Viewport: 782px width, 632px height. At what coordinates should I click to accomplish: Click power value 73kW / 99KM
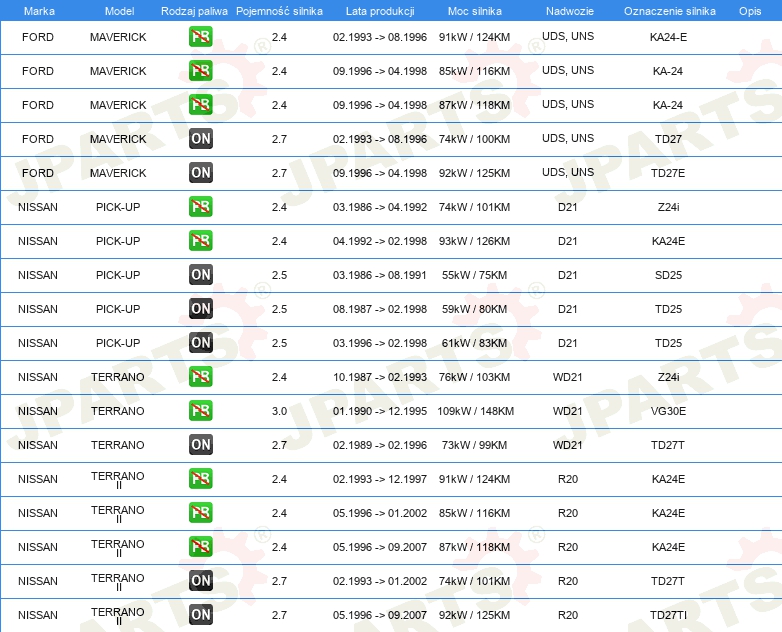474,445
